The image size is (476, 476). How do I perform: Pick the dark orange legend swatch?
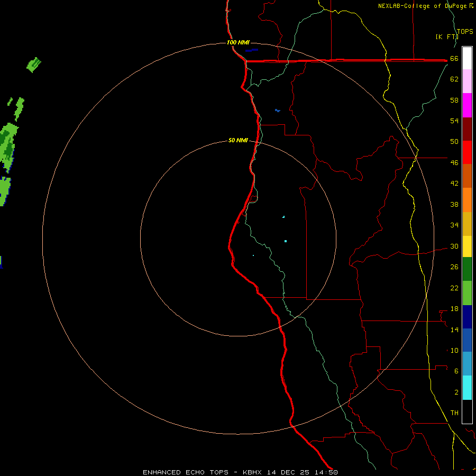467,176
